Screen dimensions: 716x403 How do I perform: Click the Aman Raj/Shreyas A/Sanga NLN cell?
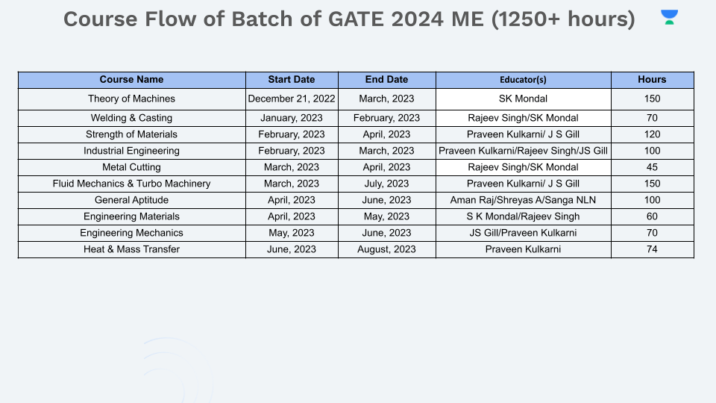tap(523, 200)
